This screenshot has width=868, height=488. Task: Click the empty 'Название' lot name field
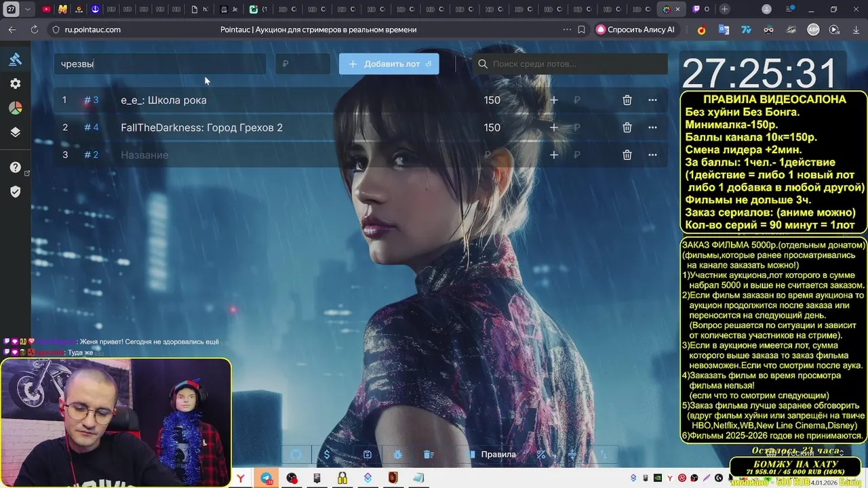pos(144,155)
